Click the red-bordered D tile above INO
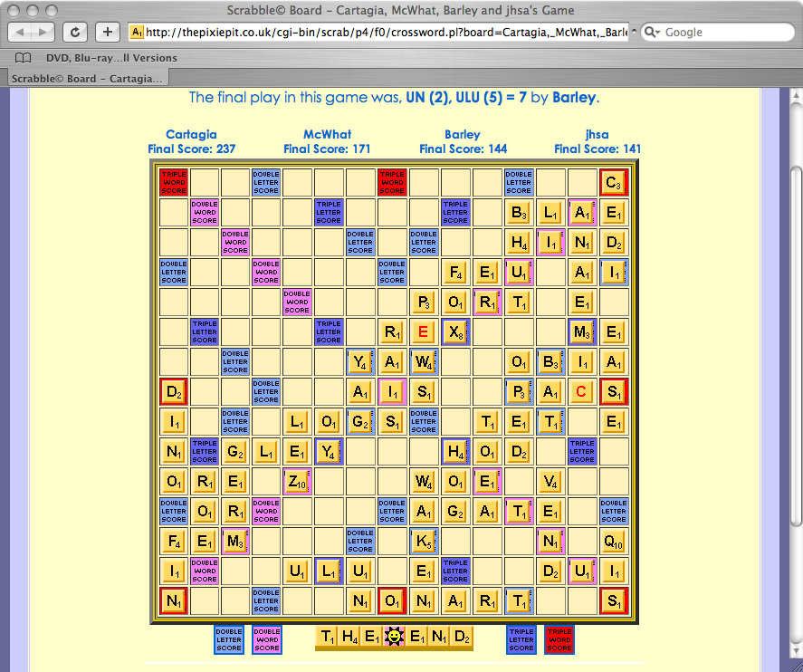803x672 pixels. (x=174, y=392)
